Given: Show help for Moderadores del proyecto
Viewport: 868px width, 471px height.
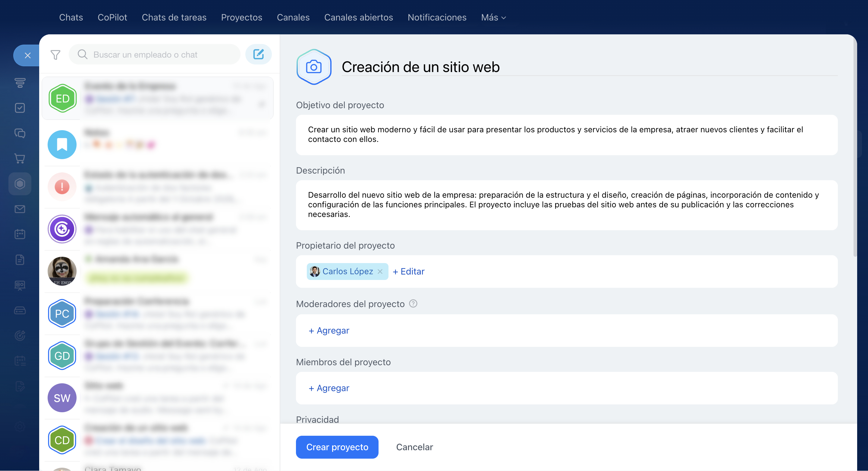Looking at the screenshot, I should point(413,303).
